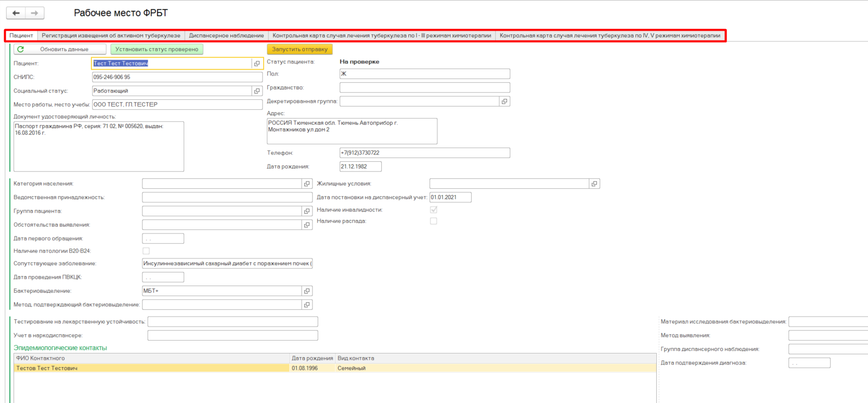
Task: Open patient record via Пациент field icon
Action: (x=257, y=63)
